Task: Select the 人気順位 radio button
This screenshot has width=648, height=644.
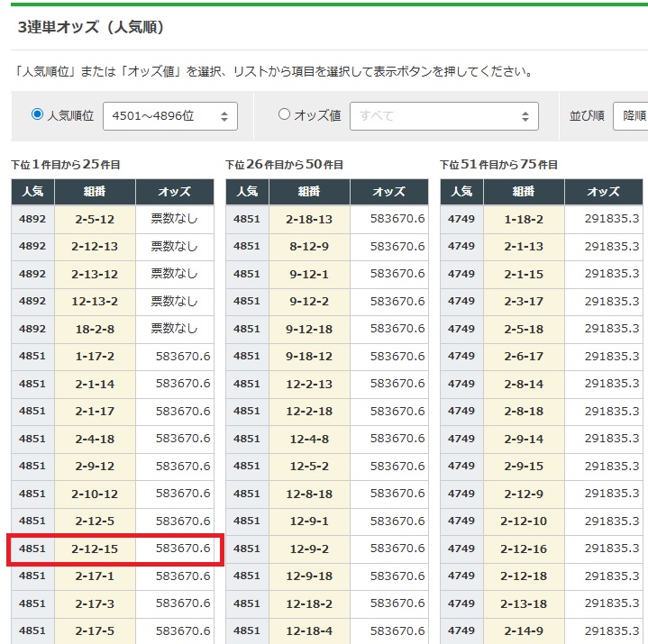Action: pyautogui.click(x=37, y=114)
